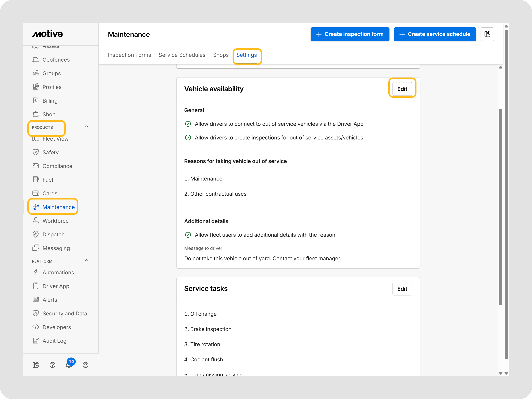
Task: Open the Driver App settings
Action: coord(51,286)
